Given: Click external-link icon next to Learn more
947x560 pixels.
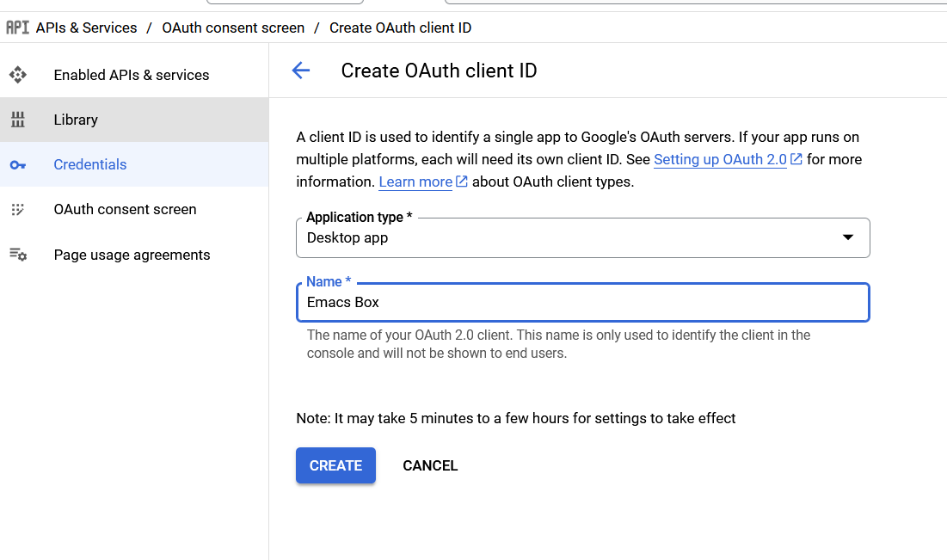Looking at the screenshot, I should click(462, 182).
